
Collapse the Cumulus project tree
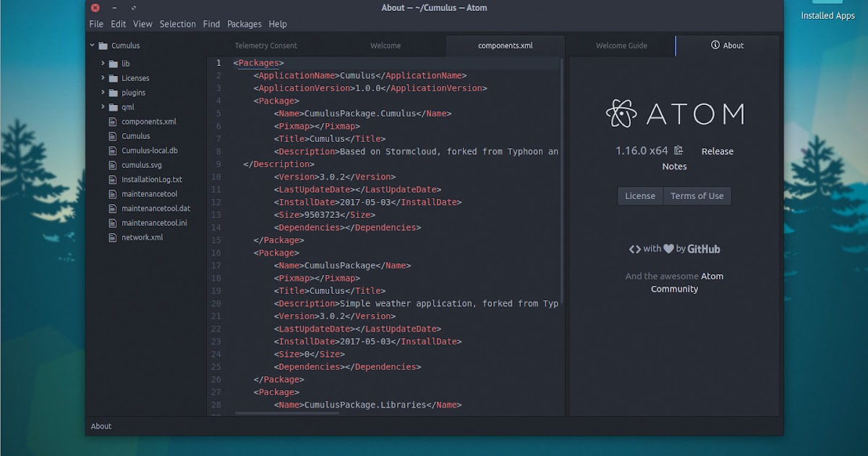(91, 45)
